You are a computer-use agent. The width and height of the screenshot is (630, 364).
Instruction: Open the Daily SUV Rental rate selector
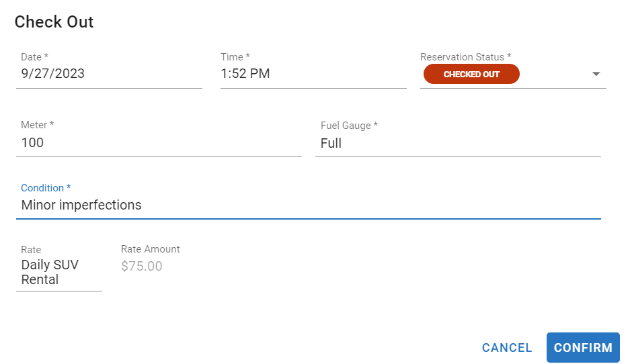(x=58, y=272)
